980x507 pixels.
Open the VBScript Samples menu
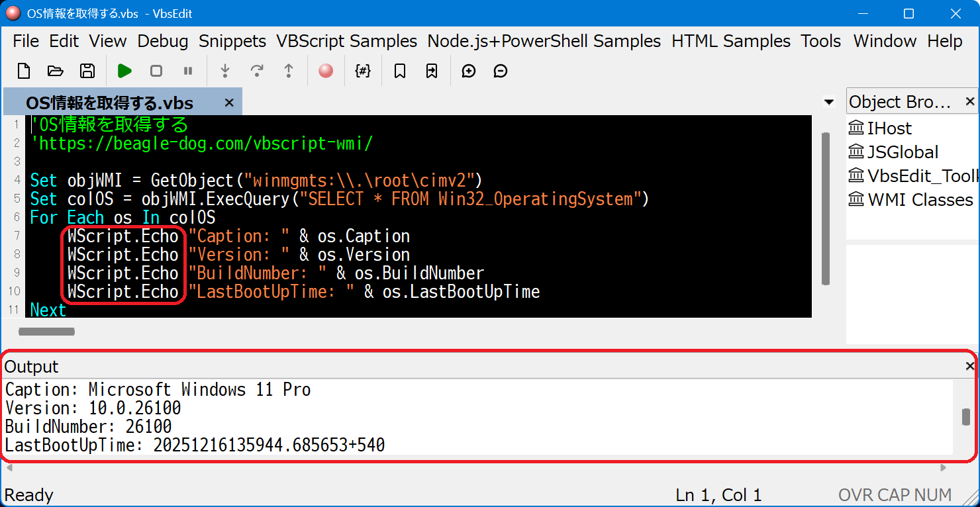click(346, 41)
